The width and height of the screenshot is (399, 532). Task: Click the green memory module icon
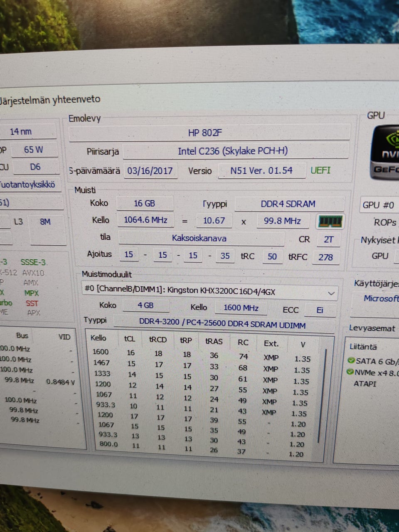click(x=330, y=222)
